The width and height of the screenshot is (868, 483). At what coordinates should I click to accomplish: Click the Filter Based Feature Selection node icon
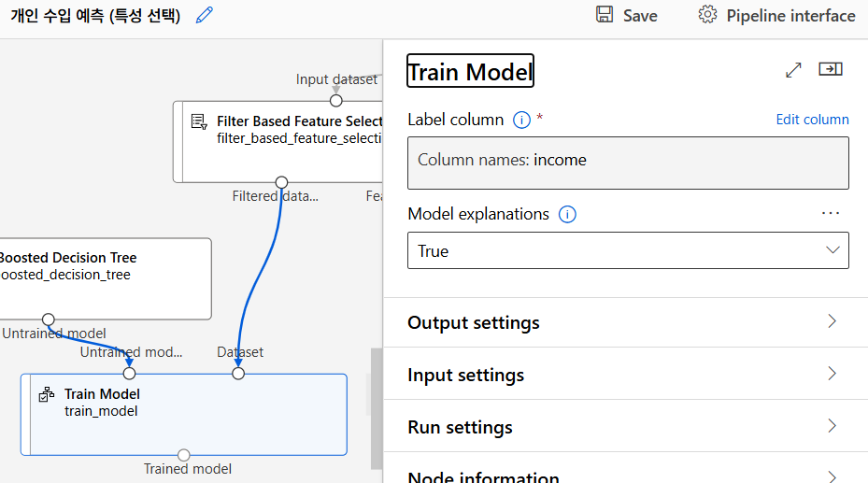pos(198,121)
